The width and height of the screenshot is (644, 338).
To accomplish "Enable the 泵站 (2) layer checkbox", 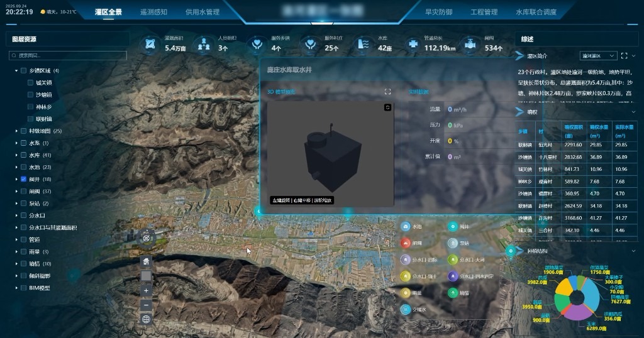I will tap(23, 204).
